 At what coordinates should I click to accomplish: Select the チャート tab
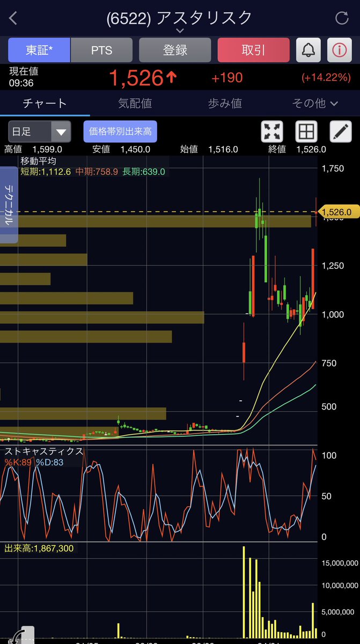[x=45, y=104]
